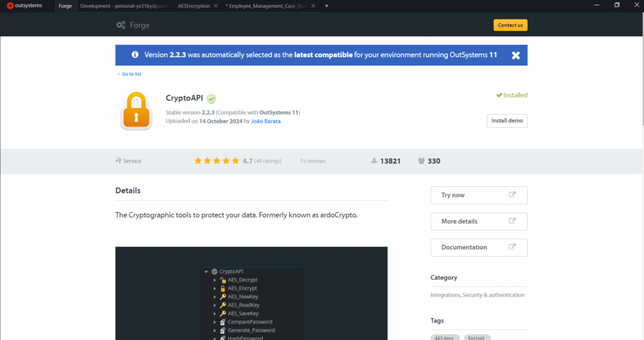Viewport: 644px width, 340px height.
Task: Click the Install demo button
Action: pyautogui.click(x=507, y=120)
